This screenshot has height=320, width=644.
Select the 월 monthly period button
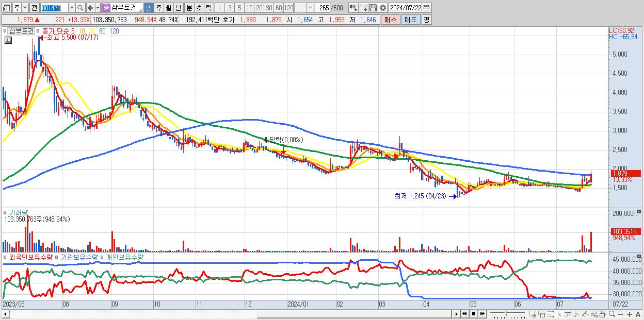click(x=168, y=8)
